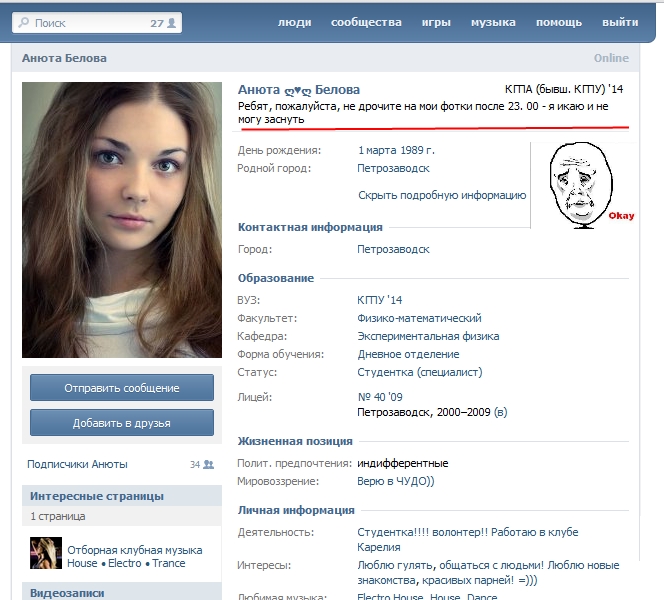Image resolution: width=664 pixels, height=600 pixels.
Task: Open the люди menu item
Action: tap(295, 22)
